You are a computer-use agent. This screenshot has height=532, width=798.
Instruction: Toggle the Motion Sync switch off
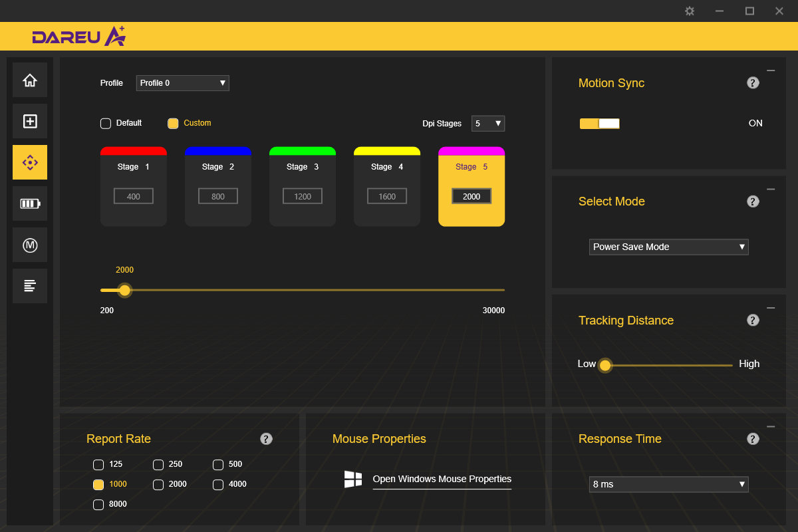(x=599, y=124)
